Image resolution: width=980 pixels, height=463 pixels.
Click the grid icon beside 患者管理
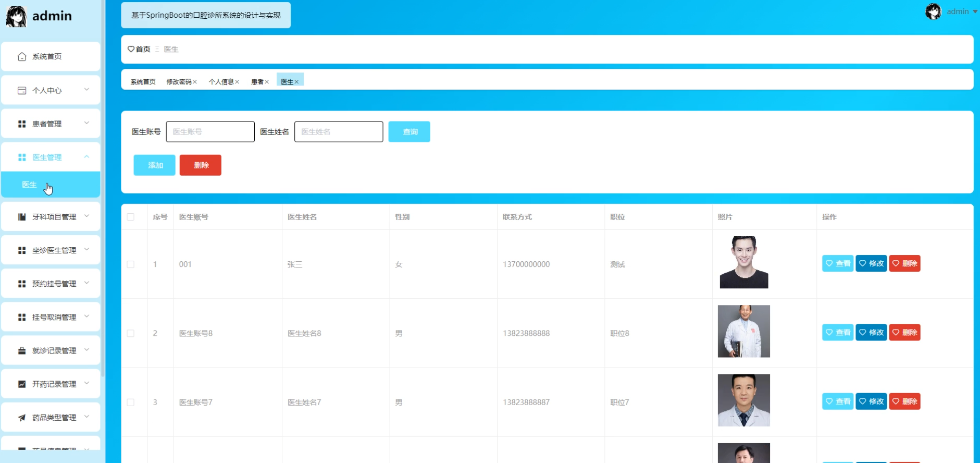point(22,124)
